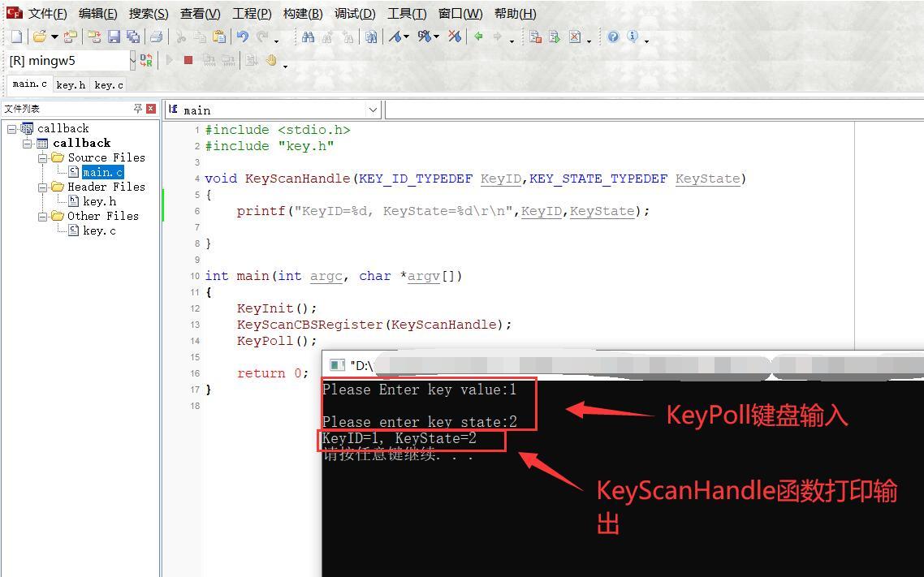The height and width of the screenshot is (577, 924).
Task: Open the 工程(P) menu
Action: [252, 13]
